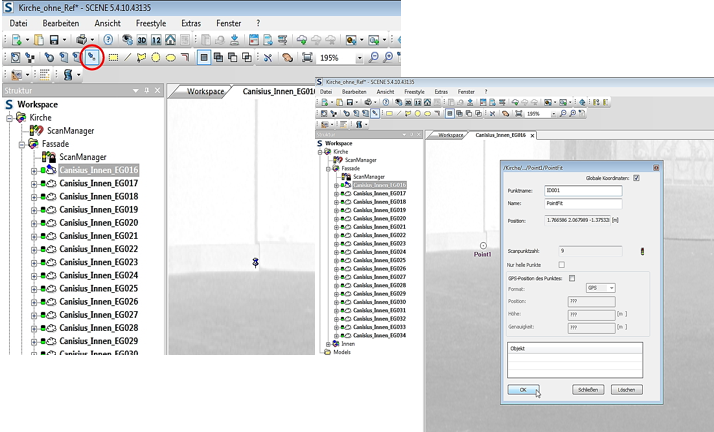The width and height of the screenshot is (714, 432).
Task: Click the new document icon in left window
Action: [x=17, y=40]
